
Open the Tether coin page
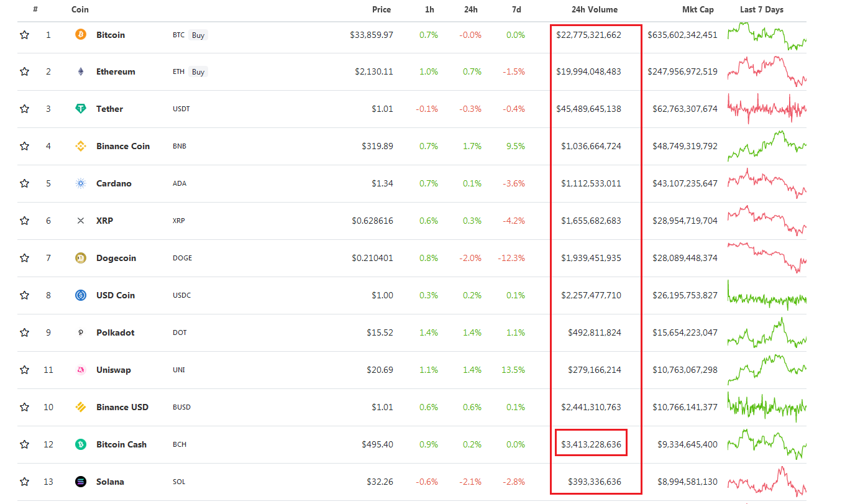(109, 109)
